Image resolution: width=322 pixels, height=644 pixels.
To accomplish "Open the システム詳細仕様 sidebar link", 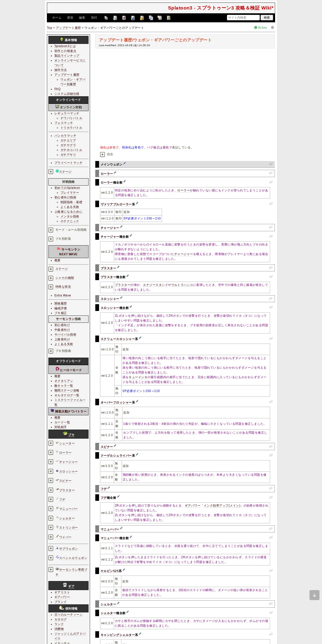I will coord(67,94).
